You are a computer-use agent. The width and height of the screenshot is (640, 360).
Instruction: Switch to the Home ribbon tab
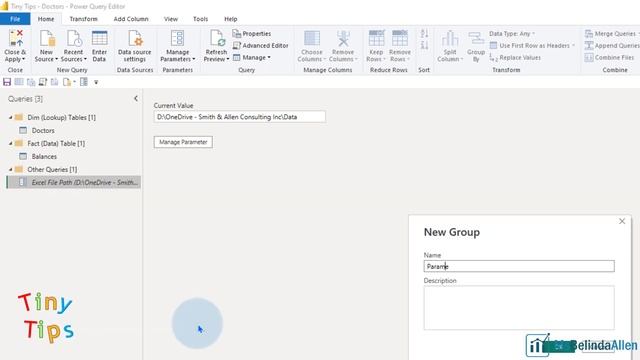[46, 19]
